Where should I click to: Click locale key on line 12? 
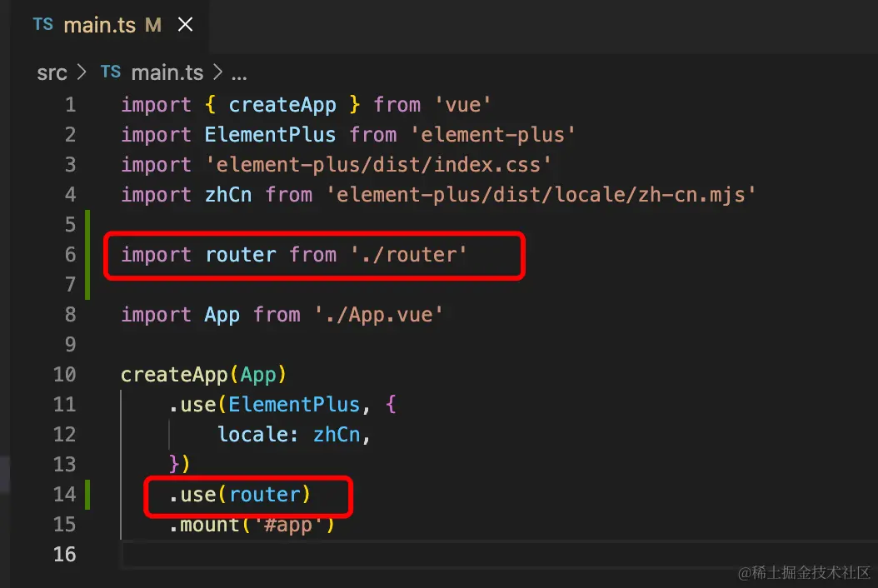(x=252, y=435)
